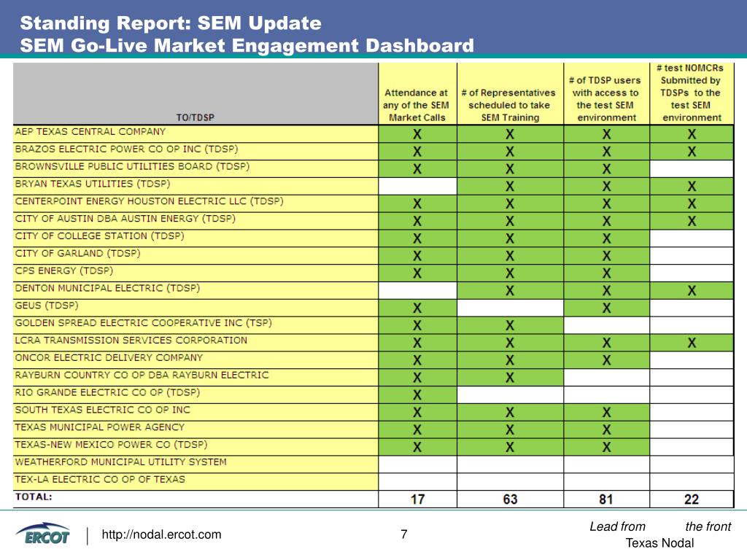Select the '# test NOMCRs Submitted by TDSPs' header
The image size is (747, 560).
(x=692, y=93)
